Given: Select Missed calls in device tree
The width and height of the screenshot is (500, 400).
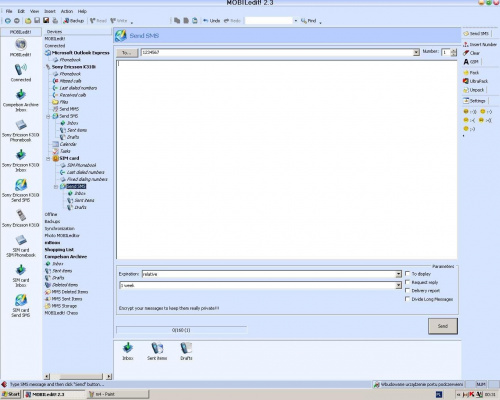Looking at the screenshot, I should tap(70, 81).
